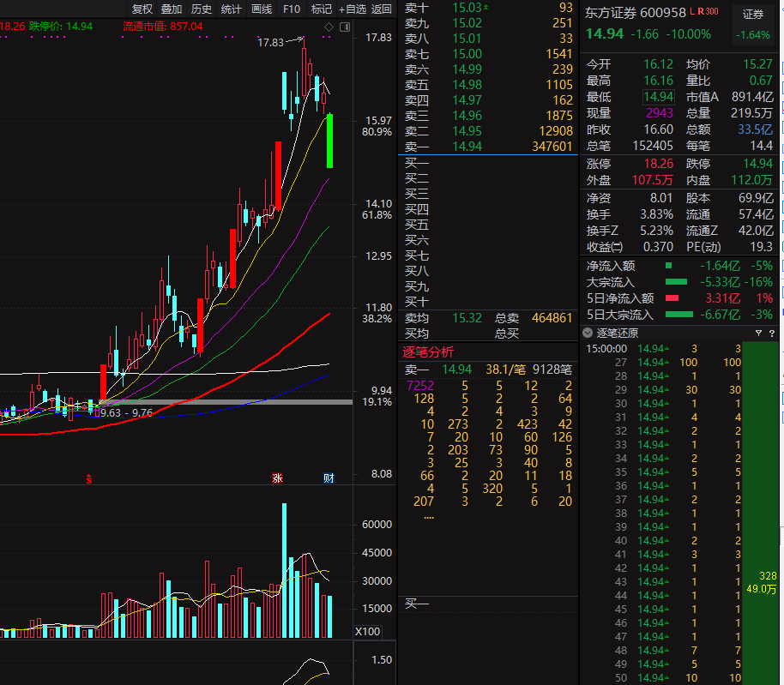The image size is (784, 685).
Task: Open the filter funnel in 逐笔还原 header
Action: tap(758, 333)
